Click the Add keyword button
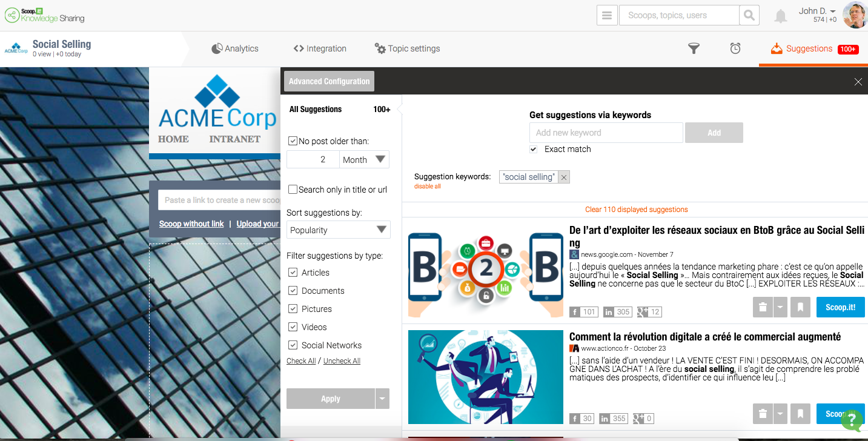868x441 pixels. [x=714, y=133]
